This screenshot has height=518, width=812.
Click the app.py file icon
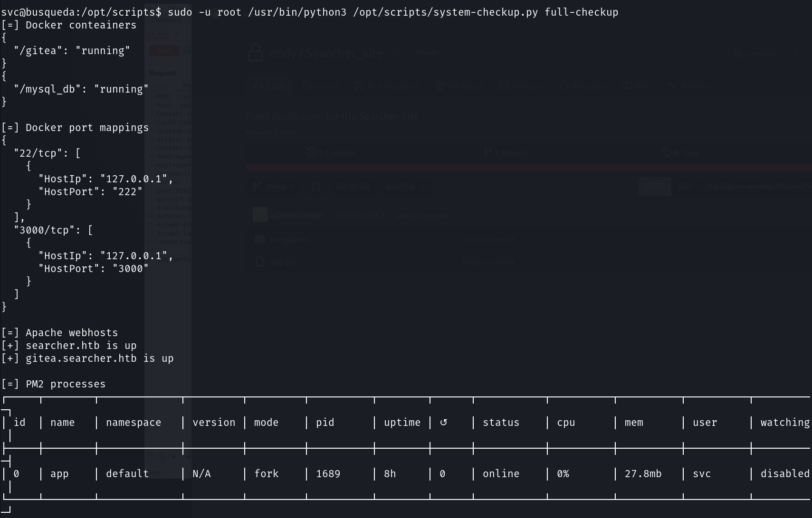click(x=259, y=262)
